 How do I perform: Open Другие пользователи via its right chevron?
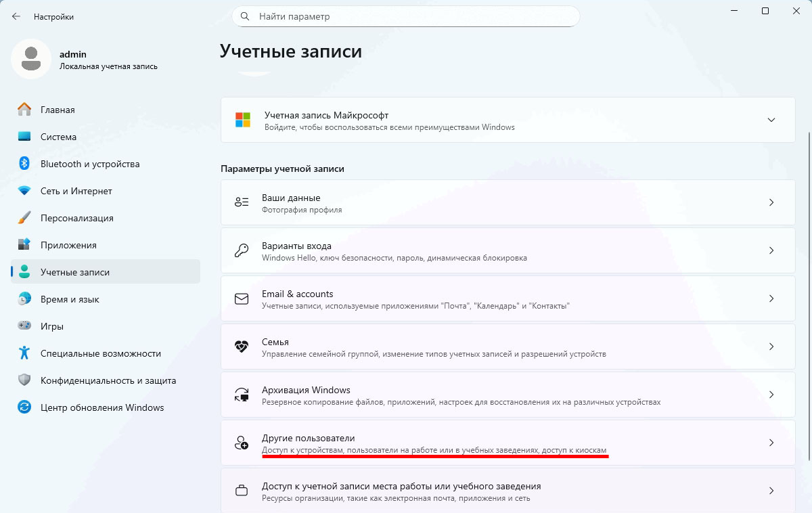tap(771, 443)
